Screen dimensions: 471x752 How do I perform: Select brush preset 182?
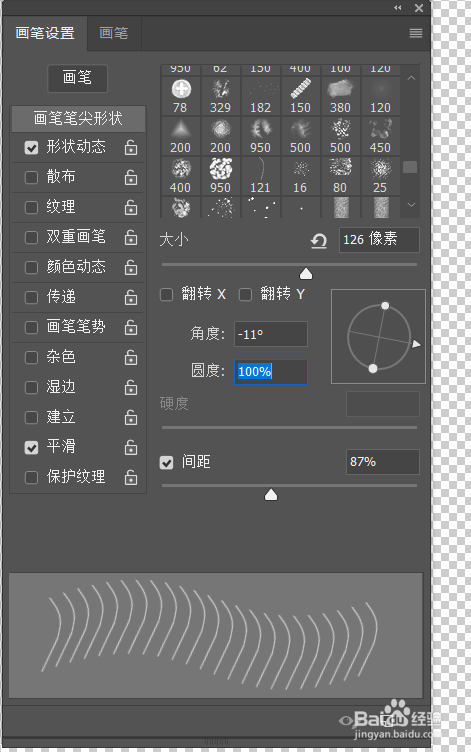pos(260,96)
